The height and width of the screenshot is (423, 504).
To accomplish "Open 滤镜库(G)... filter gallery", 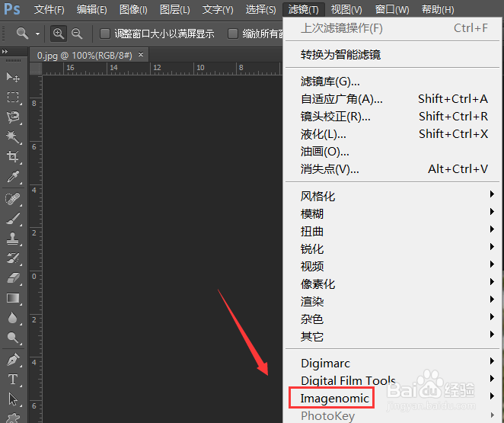I will [392, 82].
